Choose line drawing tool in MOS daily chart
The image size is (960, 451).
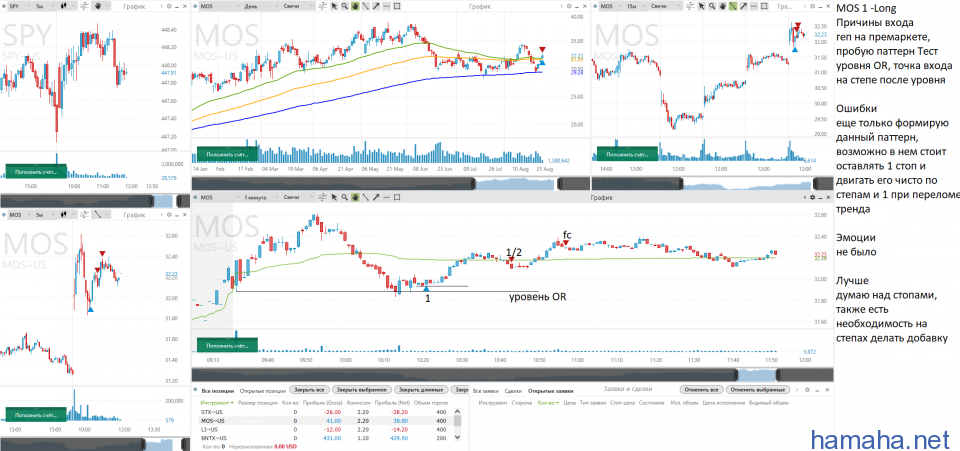366,6
